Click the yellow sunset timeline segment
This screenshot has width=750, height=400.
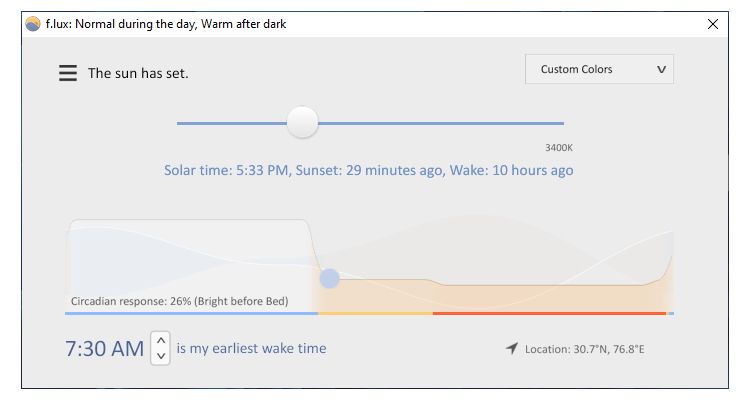375,313
